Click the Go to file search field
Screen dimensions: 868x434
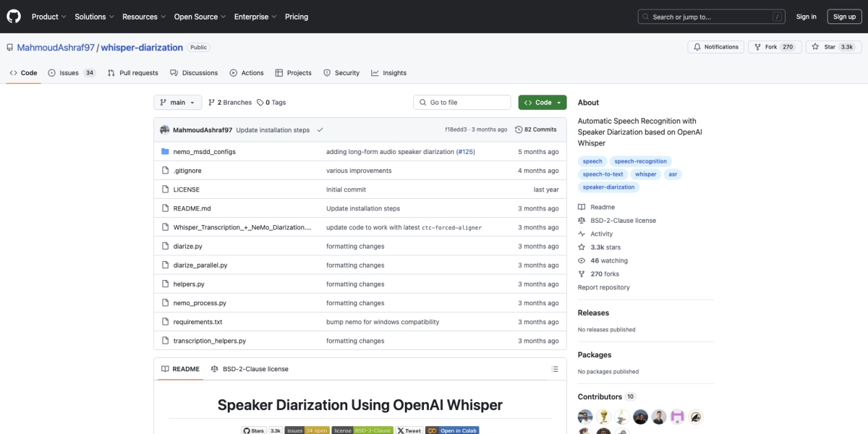[463, 103]
